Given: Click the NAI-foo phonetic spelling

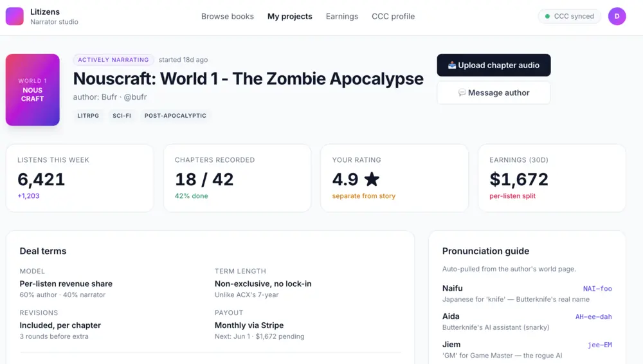Looking at the screenshot, I should click(597, 289).
